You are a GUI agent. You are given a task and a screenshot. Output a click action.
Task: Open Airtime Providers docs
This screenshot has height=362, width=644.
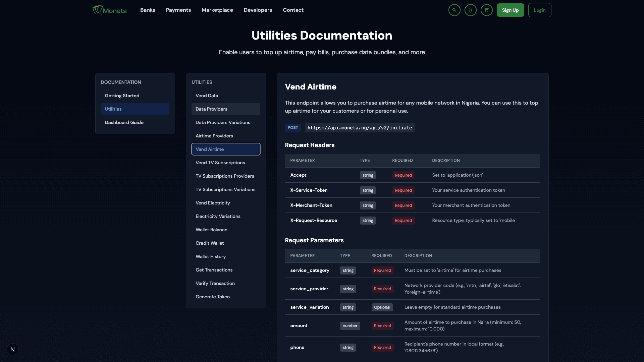point(226,136)
